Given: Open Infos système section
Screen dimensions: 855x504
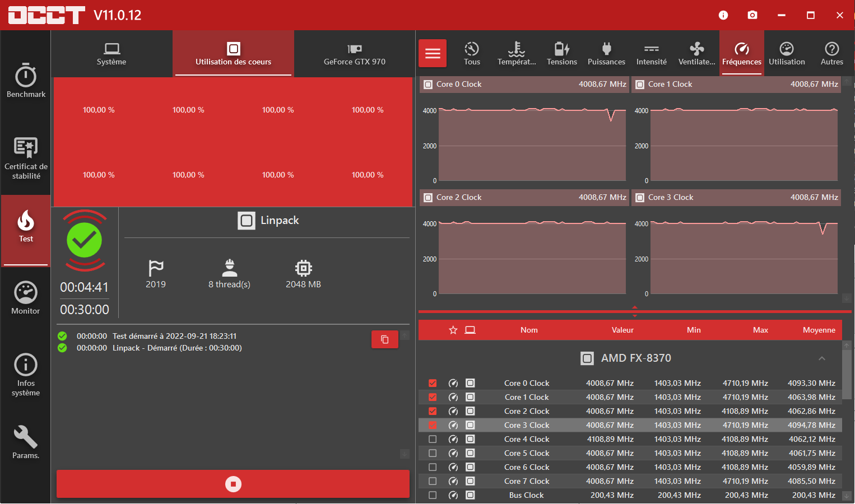Looking at the screenshot, I should click(x=26, y=374).
